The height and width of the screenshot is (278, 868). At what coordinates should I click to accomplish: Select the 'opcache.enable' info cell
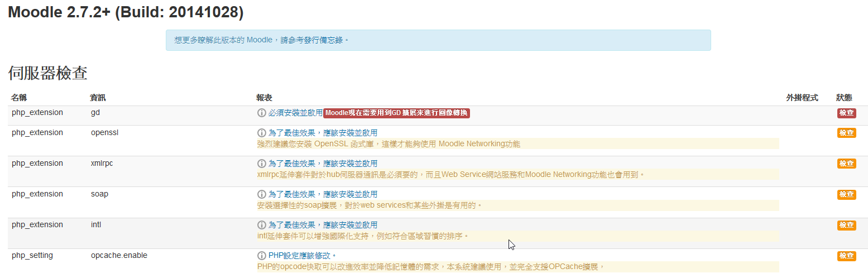(x=119, y=255)
